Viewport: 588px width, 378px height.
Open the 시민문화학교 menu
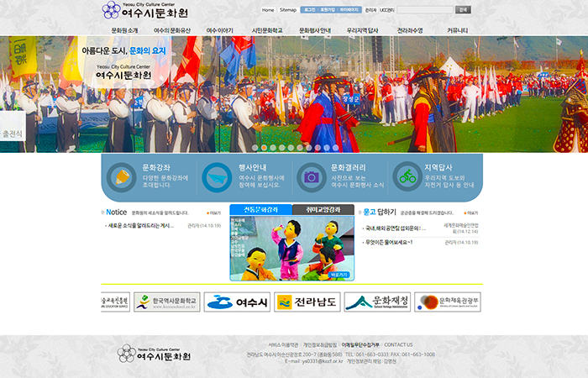(x=266, y=30)
